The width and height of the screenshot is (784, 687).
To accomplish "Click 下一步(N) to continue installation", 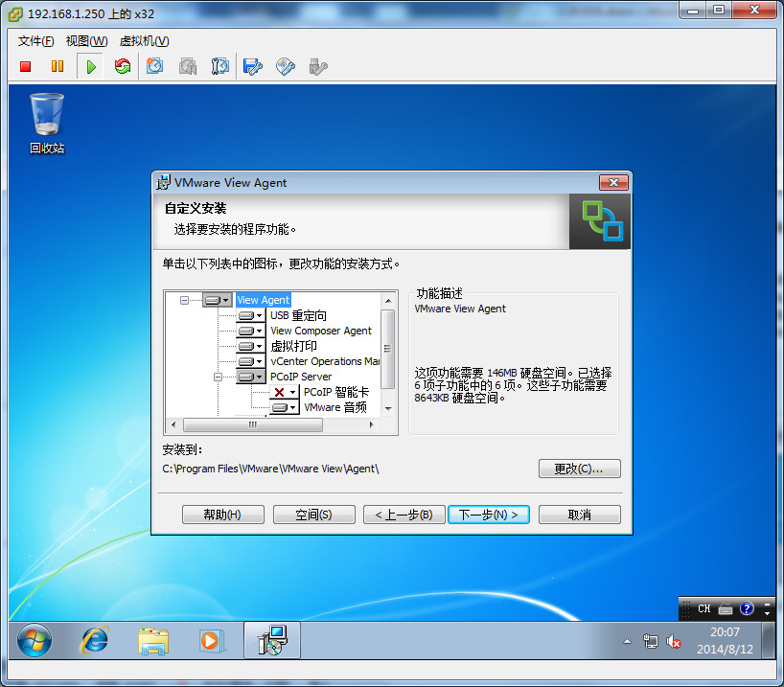I will pos(488,514).
